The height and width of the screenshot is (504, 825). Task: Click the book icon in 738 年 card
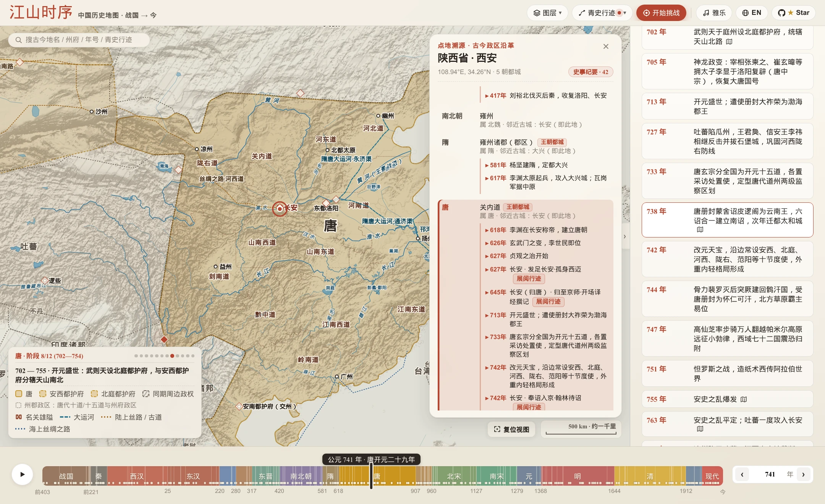(x=700, y=229)
